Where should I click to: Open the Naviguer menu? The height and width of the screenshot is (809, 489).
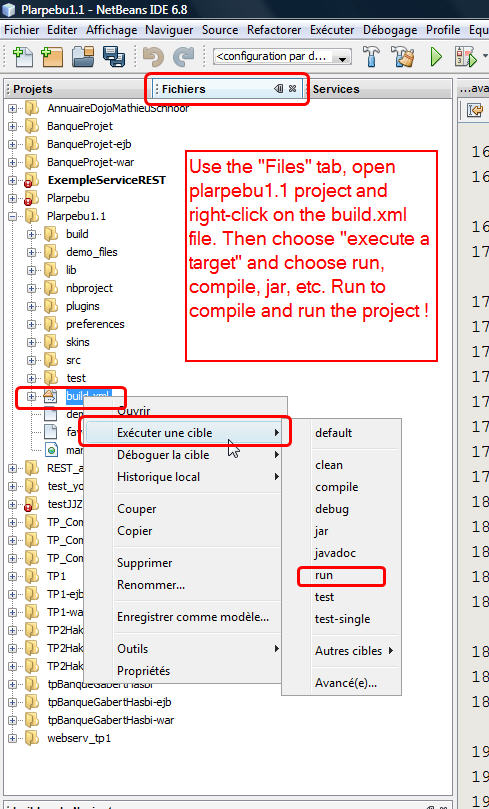[169, 30]
